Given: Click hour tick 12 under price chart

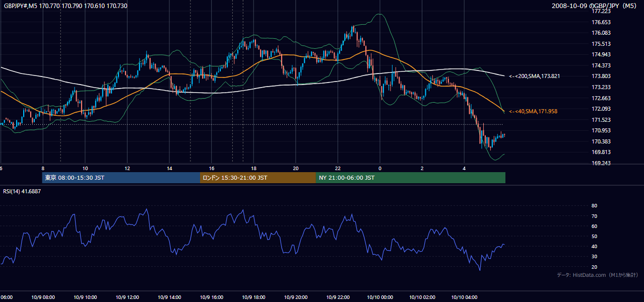Looking at the screenshot, I should pyautogui.click(x=127, y=169).
